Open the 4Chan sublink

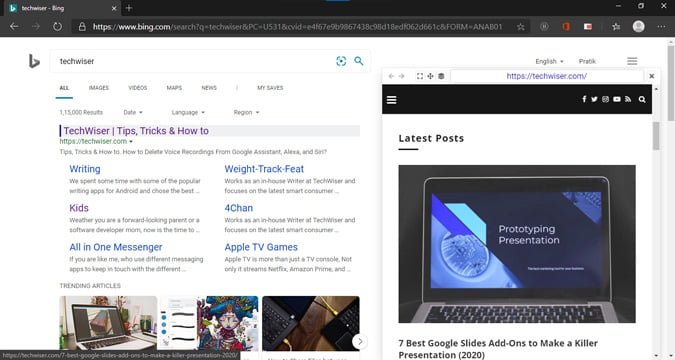pyautogui.click(x=238, y=208)
